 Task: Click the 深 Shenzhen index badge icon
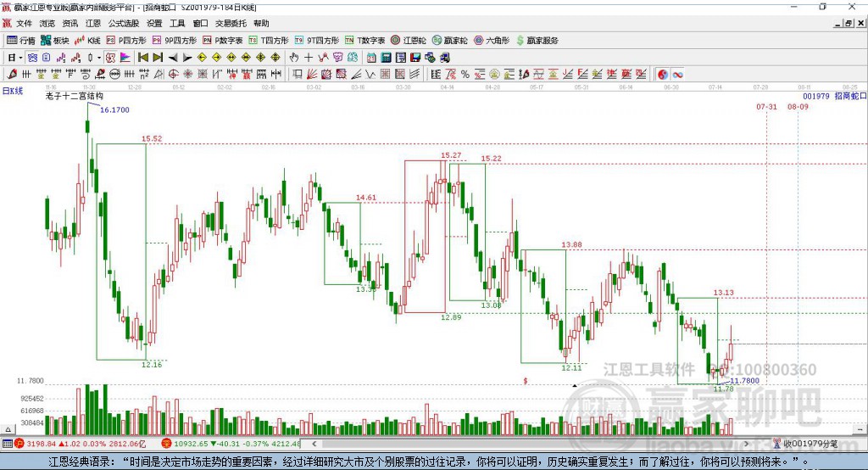click(167, 444)
